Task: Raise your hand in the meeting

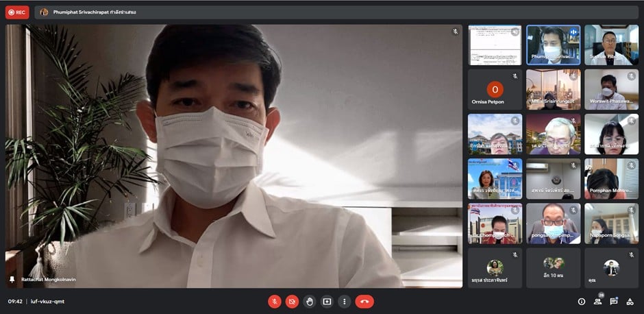Action: click(310, 301)
